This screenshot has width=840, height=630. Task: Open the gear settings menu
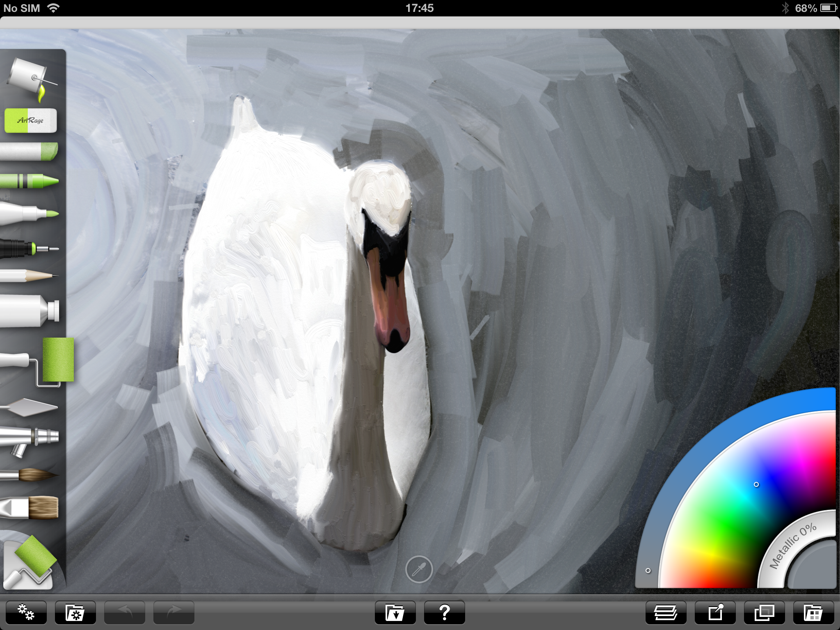pyautogui.click(x=26, y=613)
